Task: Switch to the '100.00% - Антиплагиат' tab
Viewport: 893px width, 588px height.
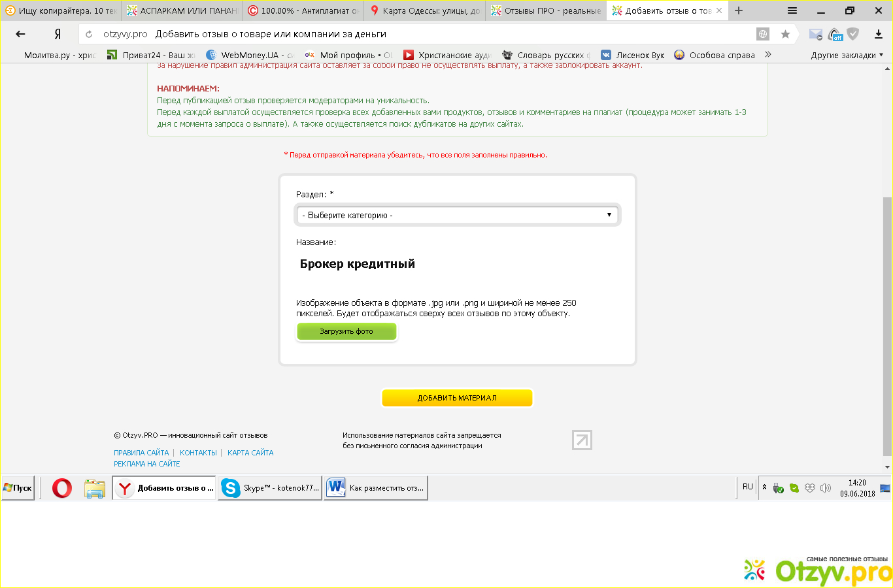Action: click(303, 10)
